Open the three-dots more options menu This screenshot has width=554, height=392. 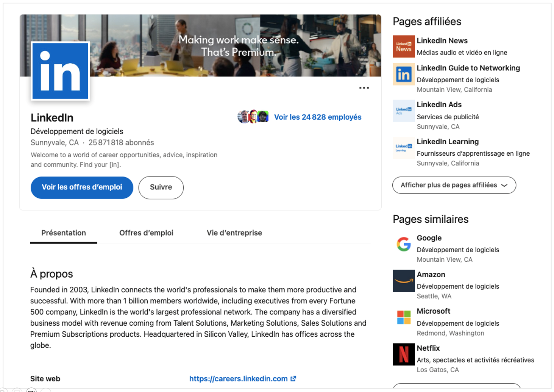pos(364,87)
